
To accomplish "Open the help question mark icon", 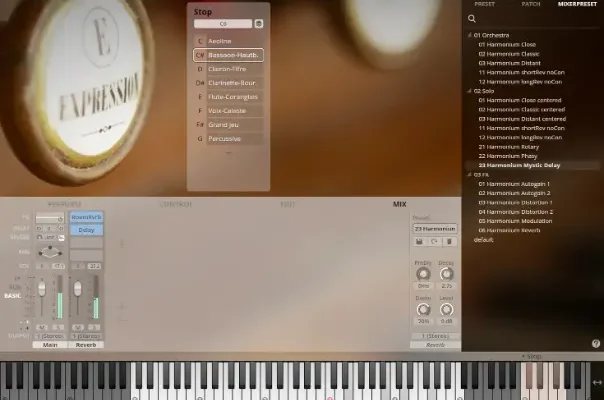I will coord(596,343).
